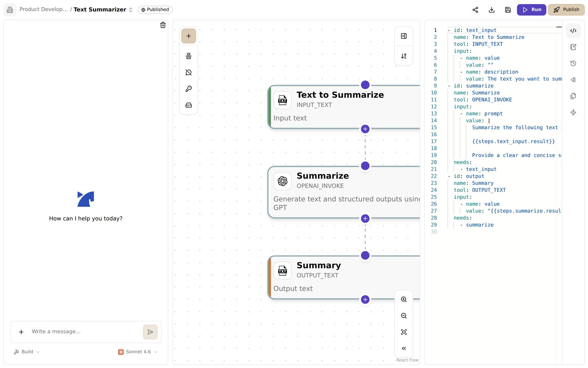Click the 'How can I help you today?' text
588x368 pixels.
click(x=86, y=218)
